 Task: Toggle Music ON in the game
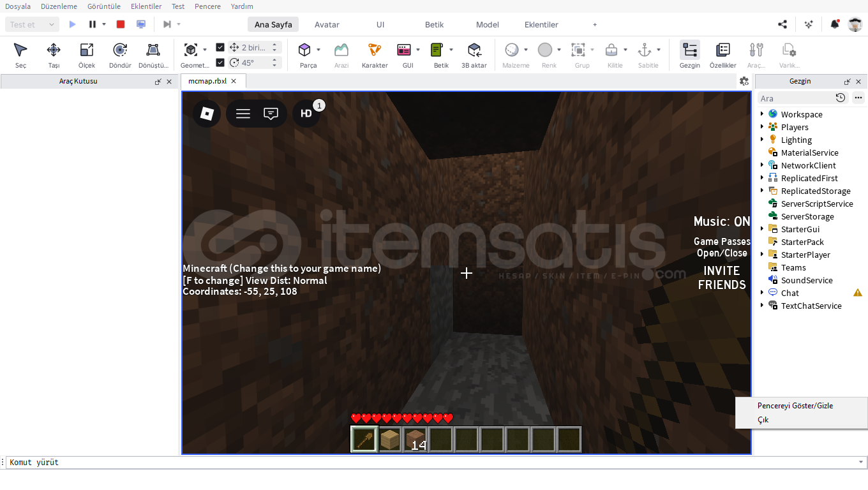[722, 222]
